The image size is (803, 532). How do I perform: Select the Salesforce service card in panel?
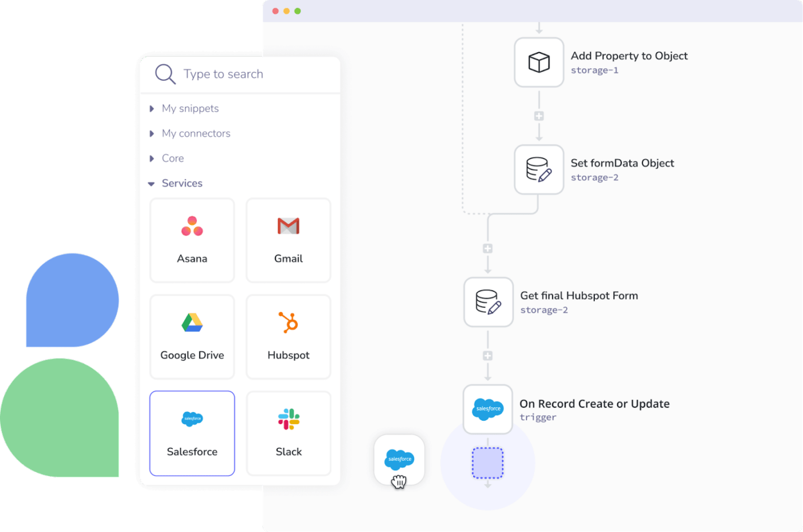pos(192,433)
